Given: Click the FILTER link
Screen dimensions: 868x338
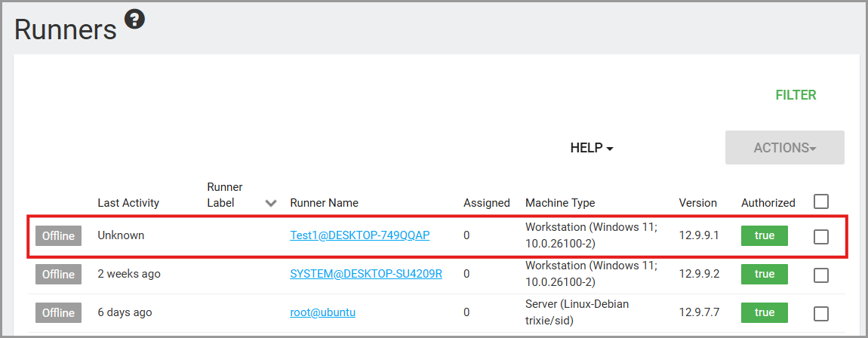Looking at the screenshot, I should [x=796, y=95].
